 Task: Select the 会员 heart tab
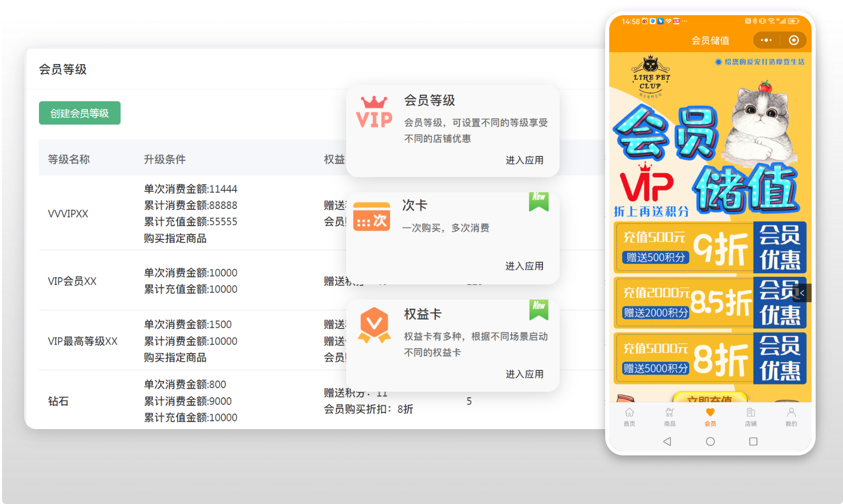710,417
